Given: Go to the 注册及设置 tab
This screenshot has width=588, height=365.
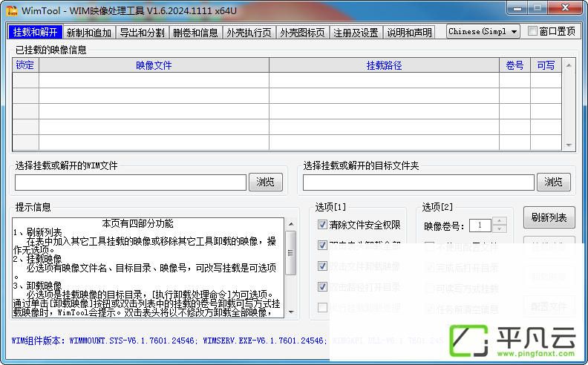Looking at the screenshot, I should point(356,33).
